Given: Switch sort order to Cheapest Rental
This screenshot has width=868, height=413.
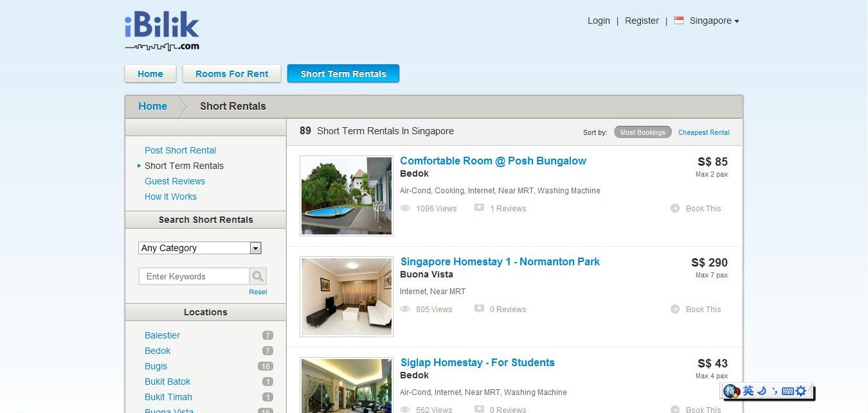Looking at the screenshot, I should point(704,132).
